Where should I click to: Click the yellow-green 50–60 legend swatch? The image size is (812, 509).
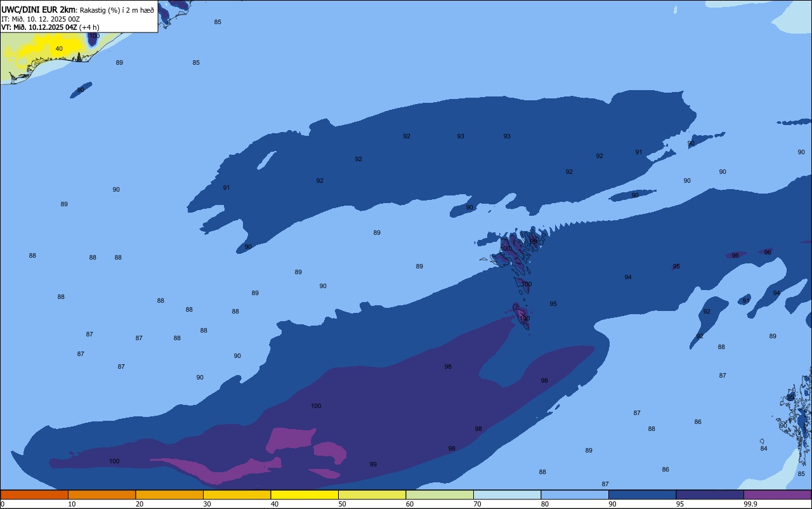click(372, 494)
